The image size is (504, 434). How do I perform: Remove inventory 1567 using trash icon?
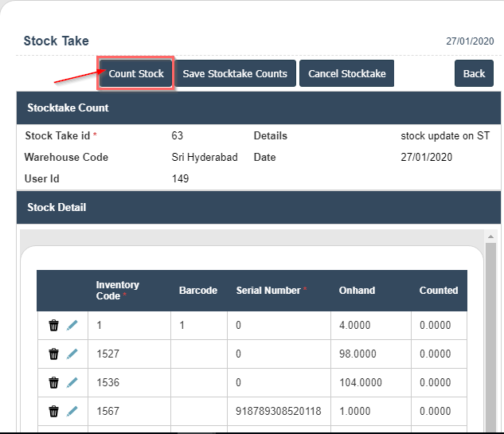pos(54,411)
